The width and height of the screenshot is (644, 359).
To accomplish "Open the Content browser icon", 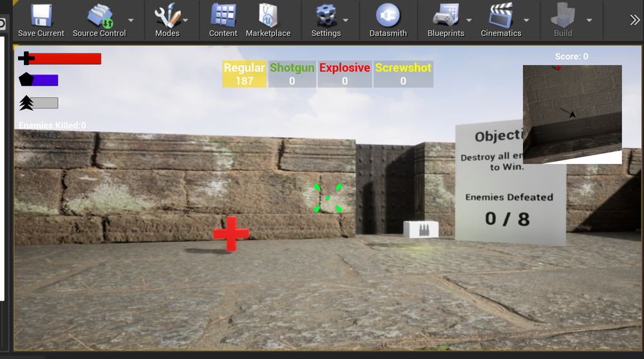I will [x=223, y=15].
